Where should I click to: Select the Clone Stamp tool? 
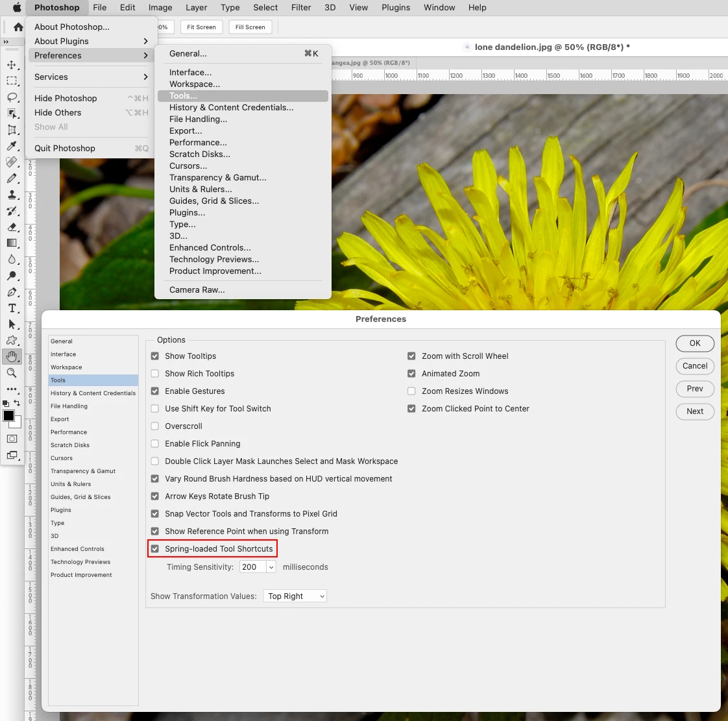coord(12,195)
